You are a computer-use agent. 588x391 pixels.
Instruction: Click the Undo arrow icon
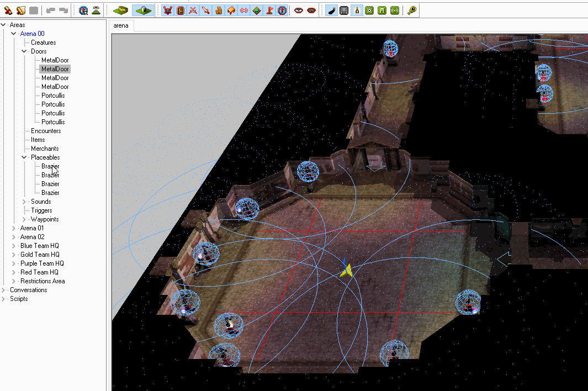[51, 10]
